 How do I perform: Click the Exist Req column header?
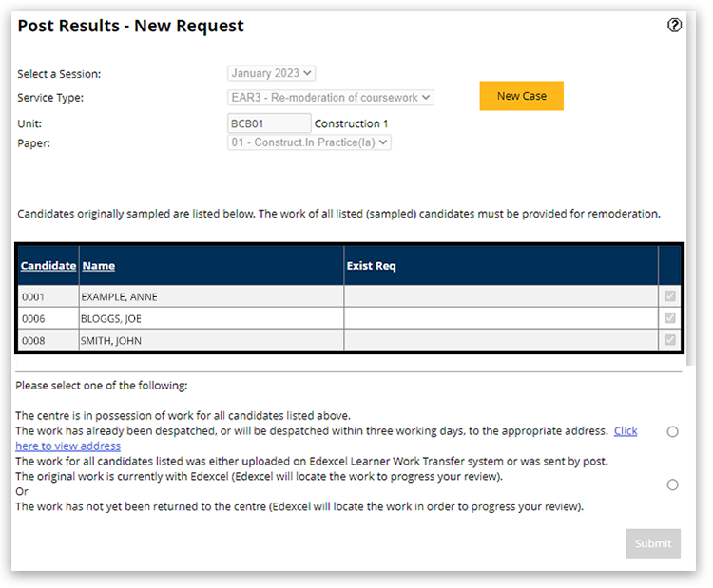(372, 266)
